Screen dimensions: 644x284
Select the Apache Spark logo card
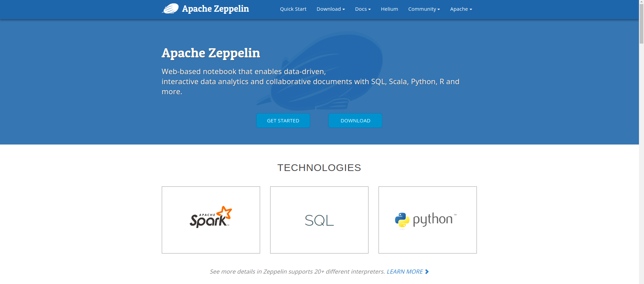click(211, 220)
